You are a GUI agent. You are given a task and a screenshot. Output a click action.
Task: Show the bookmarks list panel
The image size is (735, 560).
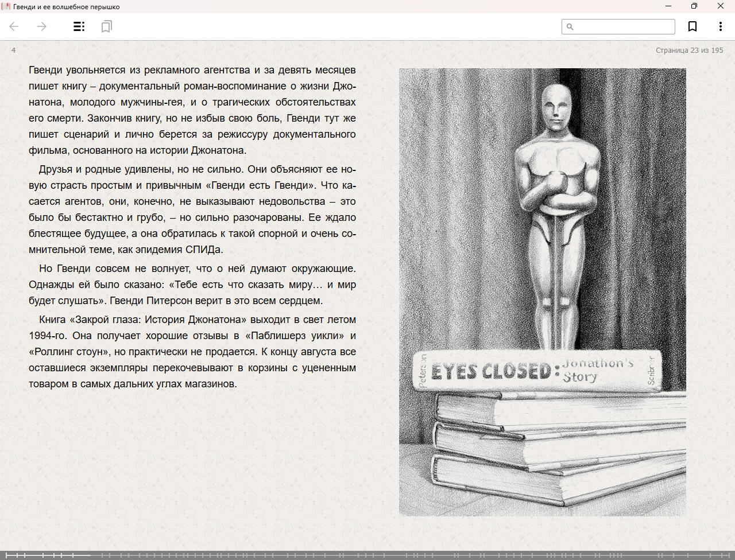pos(106,26)
